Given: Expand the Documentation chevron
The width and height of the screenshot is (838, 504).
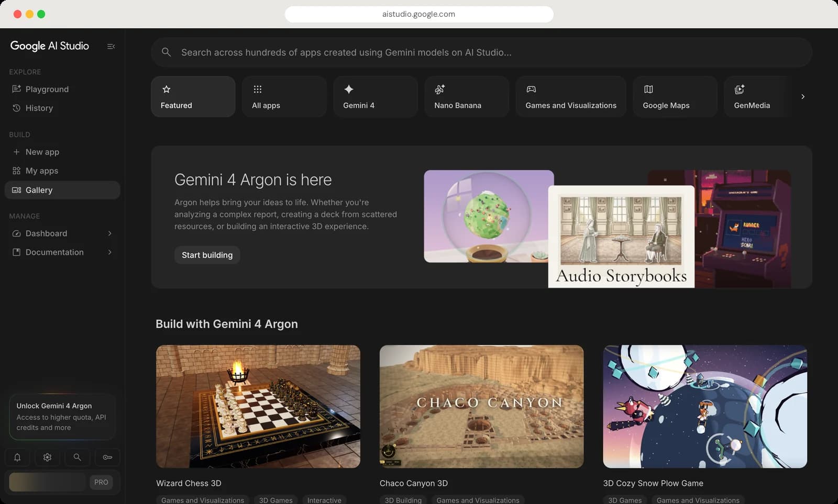Looking at the screenshot, I should click(x=110, y=252).
